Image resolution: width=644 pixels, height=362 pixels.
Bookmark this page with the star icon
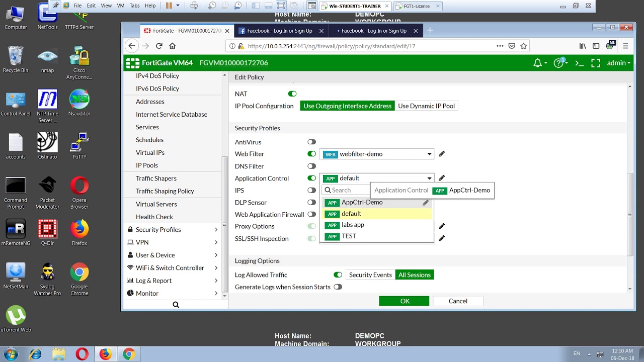point(523,46)
